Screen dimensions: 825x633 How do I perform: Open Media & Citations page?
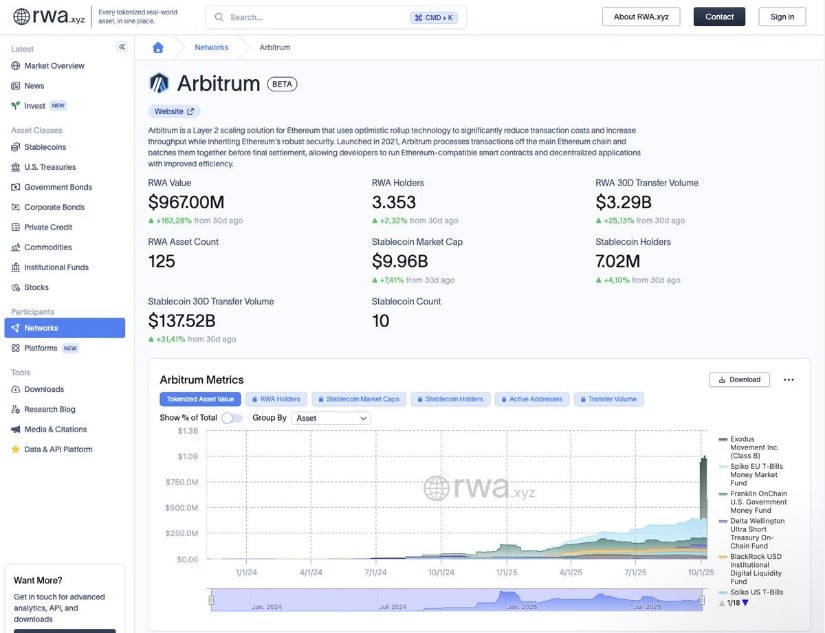pyautogui.click(x=55, y=429)
